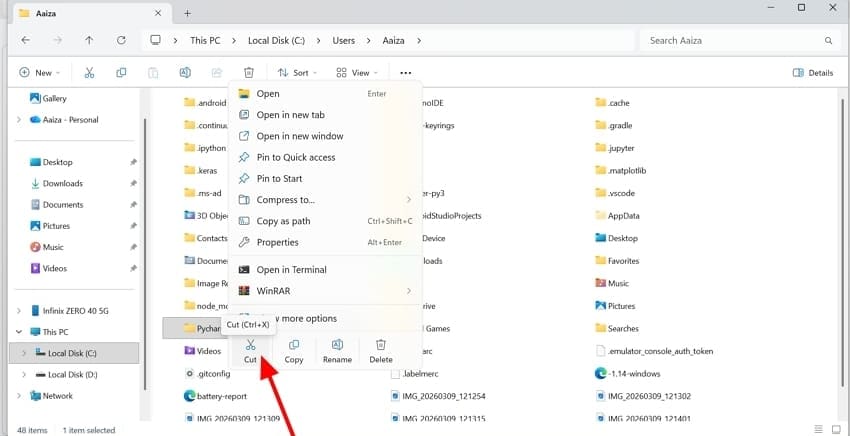Expand the WinRAR submenu
Screen dimensions: 850x436
point(409,291)
